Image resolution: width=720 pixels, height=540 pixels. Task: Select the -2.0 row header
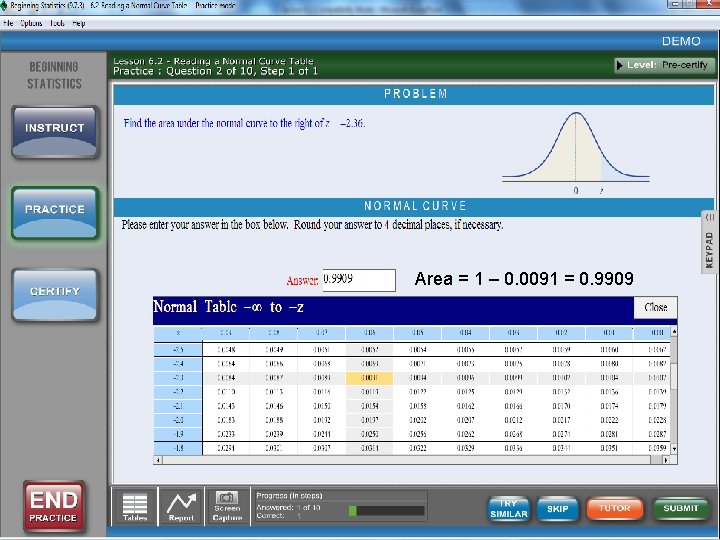click(178, 420)
